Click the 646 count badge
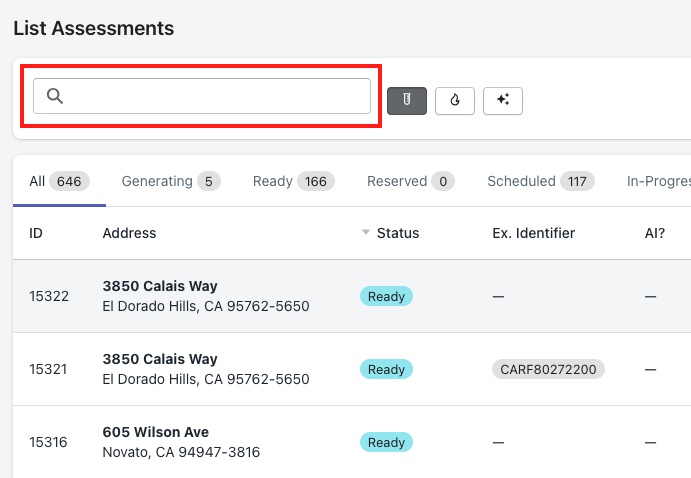Screen dimensions: 691x478 69,182
